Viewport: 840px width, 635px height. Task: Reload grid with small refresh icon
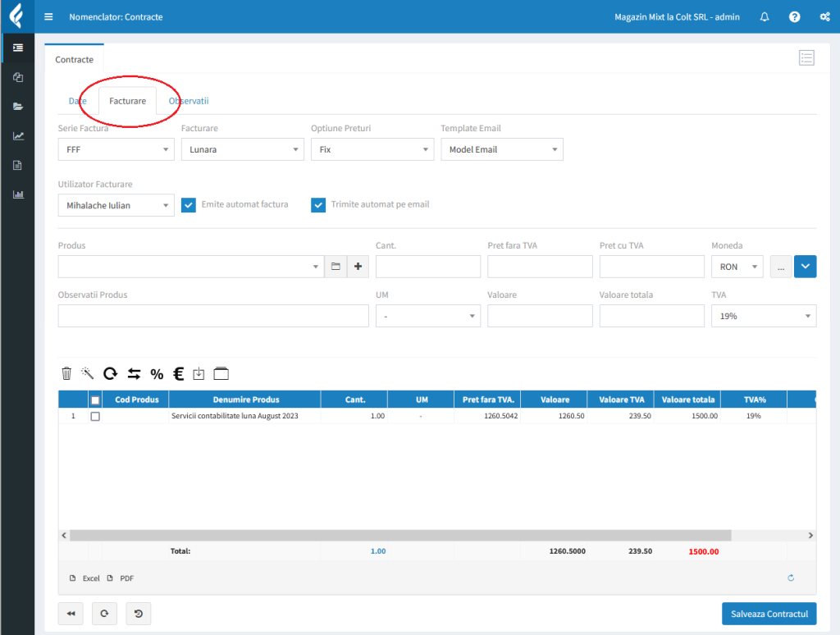[791, 578]
